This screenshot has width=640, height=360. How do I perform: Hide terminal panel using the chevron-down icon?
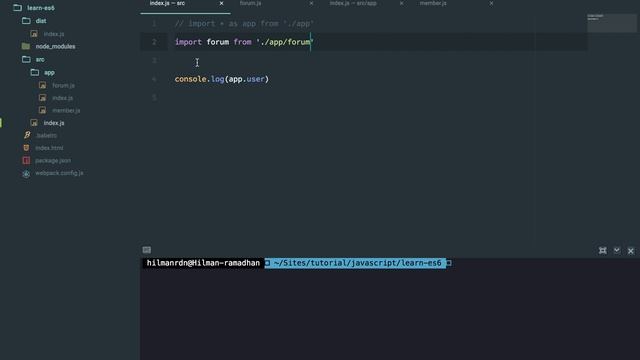click(617, 250)
